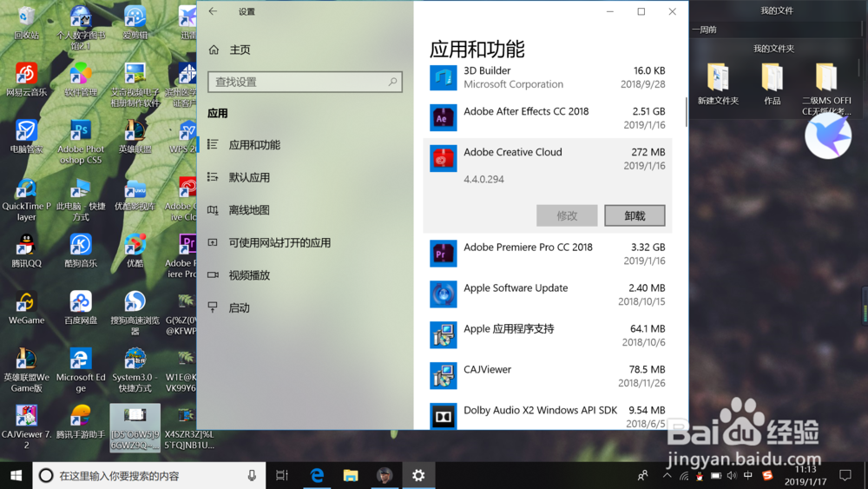Select the 回收站 desktop icon
The height and width of the screenshot is (489, 868).
click(26, 23)
